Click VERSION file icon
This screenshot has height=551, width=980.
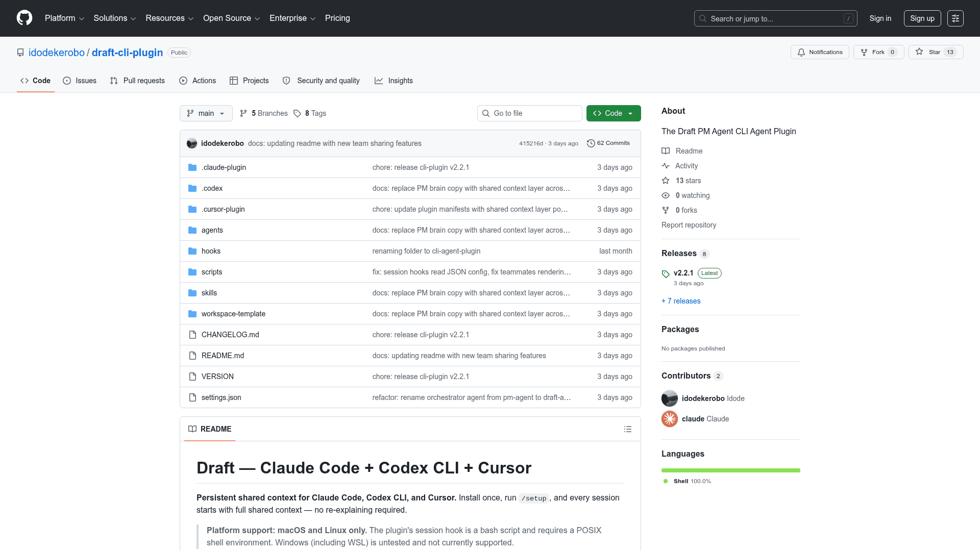pos(192,377)
